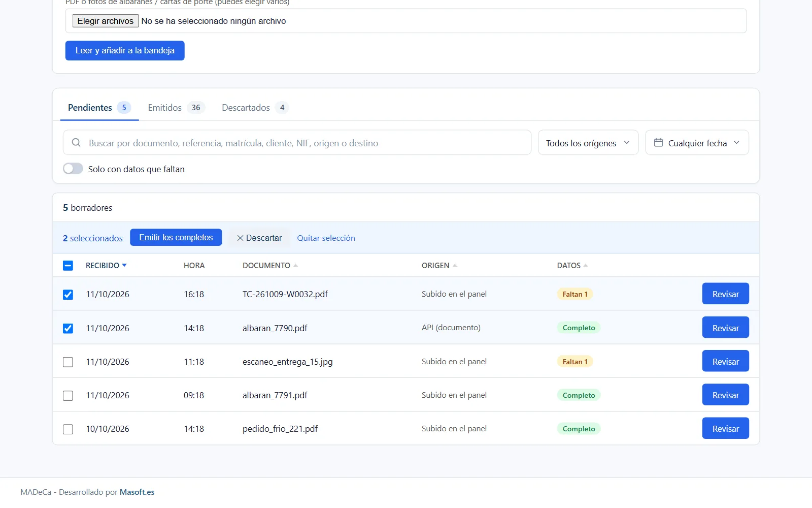Click the Completo badge for albaran_7790.pdf

pos(579,328)
